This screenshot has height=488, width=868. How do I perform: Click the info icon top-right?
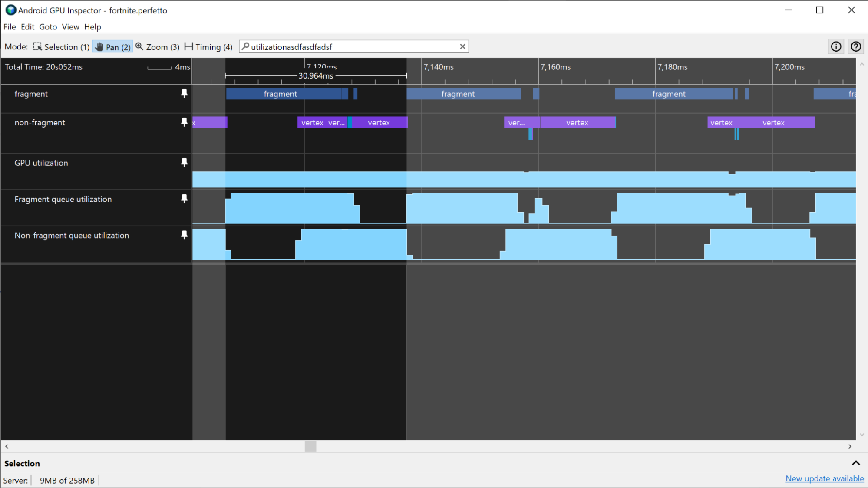(x=836, y=46)
